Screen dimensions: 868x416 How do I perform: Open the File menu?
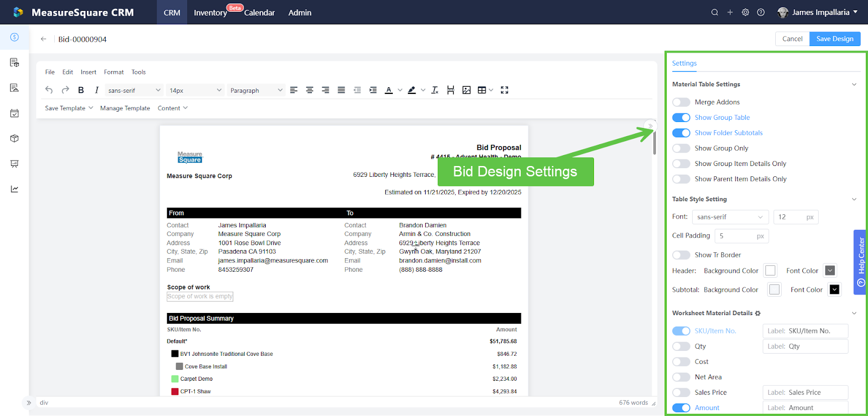click(50, 72)
